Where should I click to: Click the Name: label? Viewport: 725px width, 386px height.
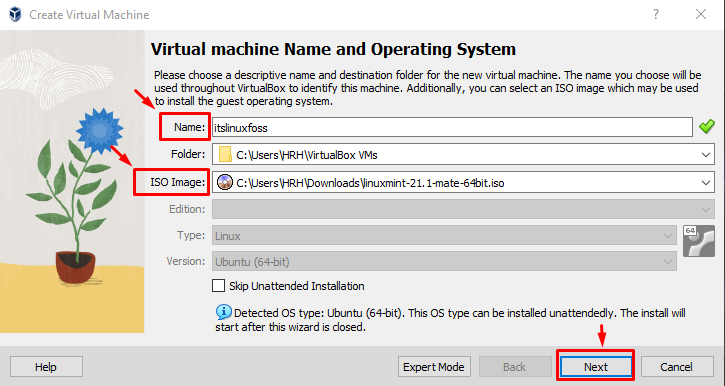click(189, 127)
